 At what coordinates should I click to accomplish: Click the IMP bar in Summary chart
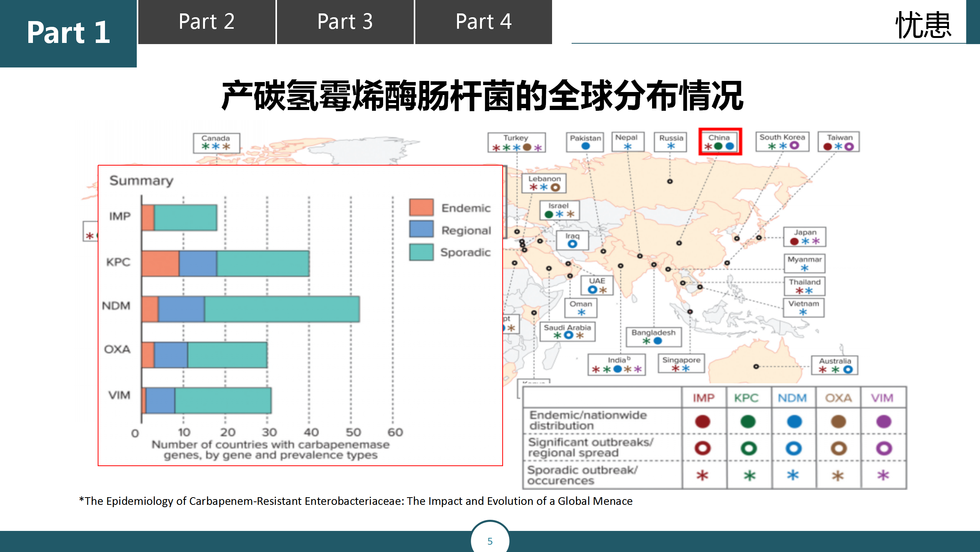click(x=179, y=217)
